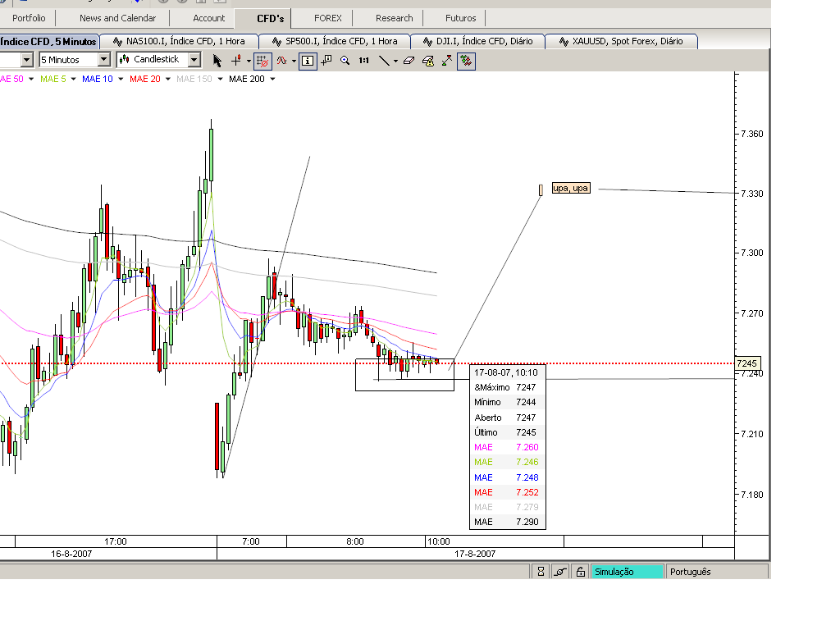Click the Simulação status field
This screenshot has width=840, height=630.
point(628,572)
